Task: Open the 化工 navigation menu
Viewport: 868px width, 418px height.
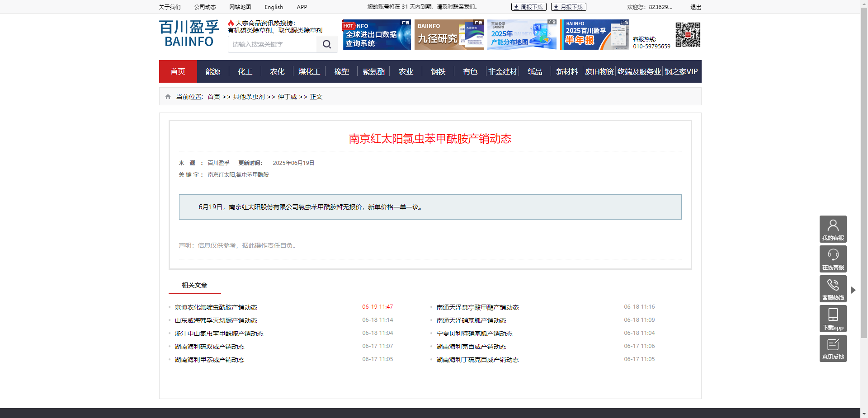Action: (245, 71)
